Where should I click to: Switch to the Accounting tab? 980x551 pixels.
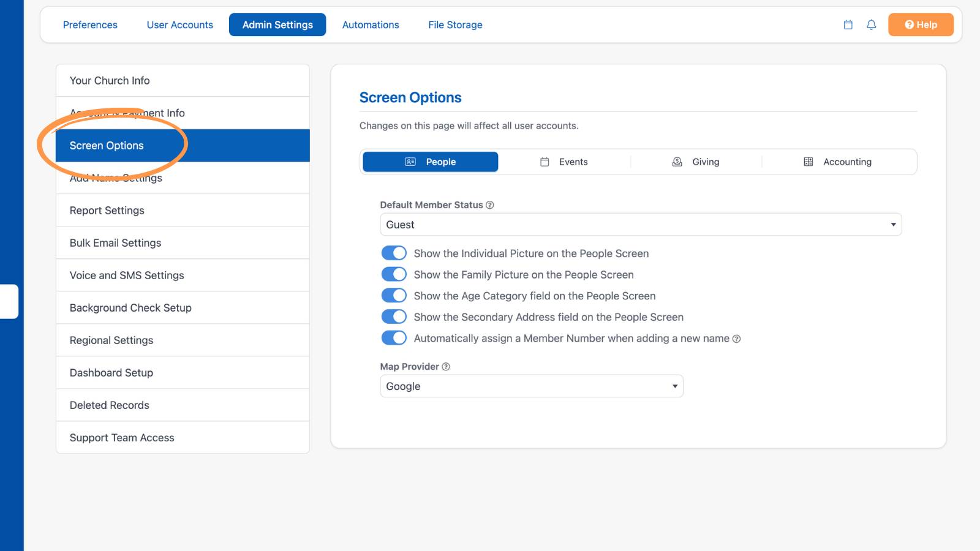tap(838, 162)
